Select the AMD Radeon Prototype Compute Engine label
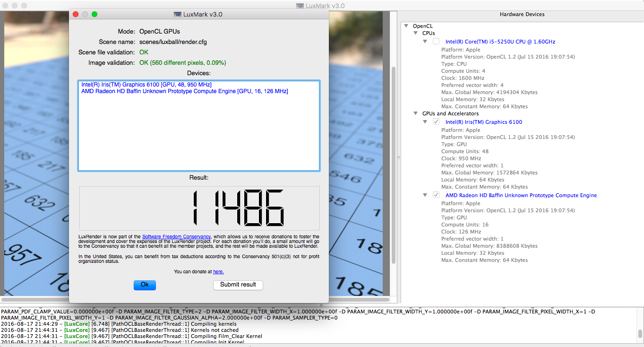Image resolution: width=644 pixels, height=347 pixels. (521, 195)
